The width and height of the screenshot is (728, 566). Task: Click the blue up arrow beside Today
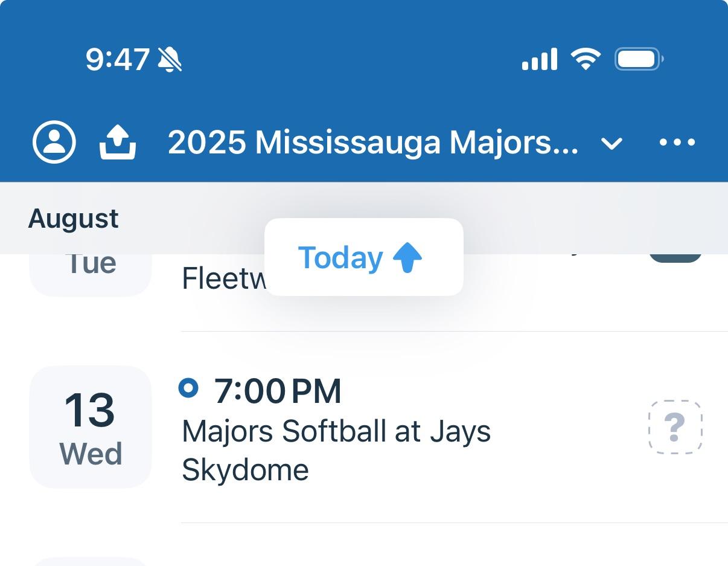coord(407,258)
